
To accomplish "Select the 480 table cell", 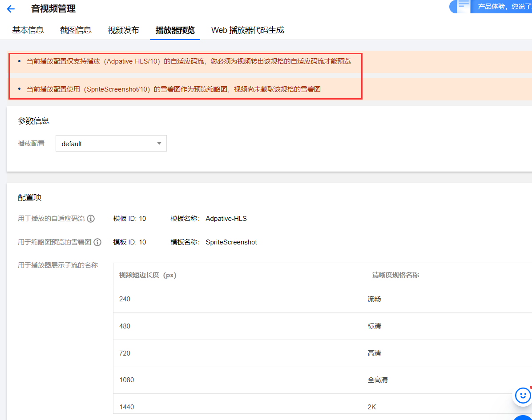I will (x=125, y=326).
